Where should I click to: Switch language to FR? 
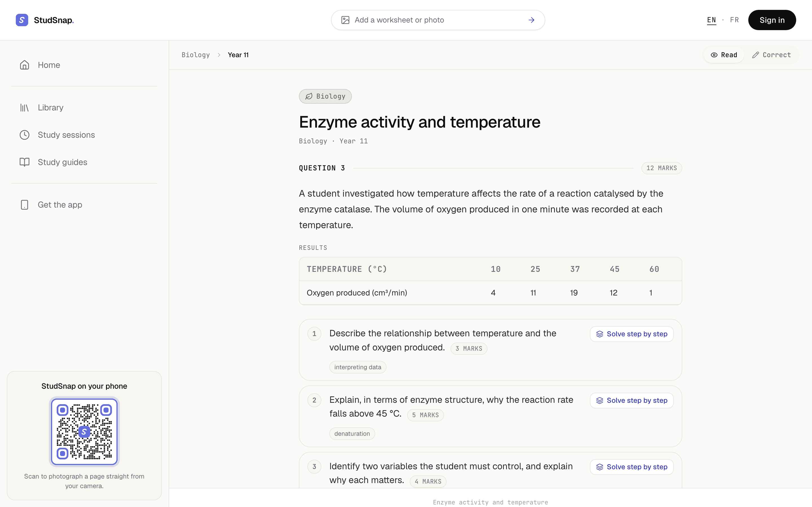tap(734, 20)
